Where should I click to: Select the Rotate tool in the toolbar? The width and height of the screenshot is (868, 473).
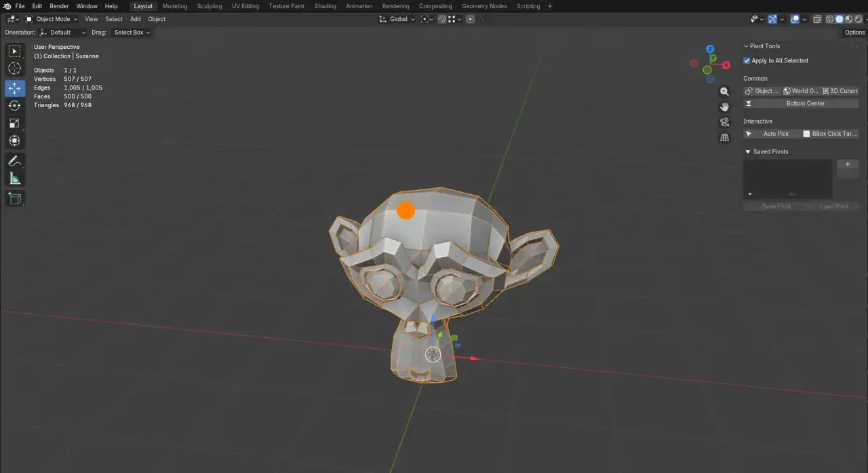pos(14,106)
